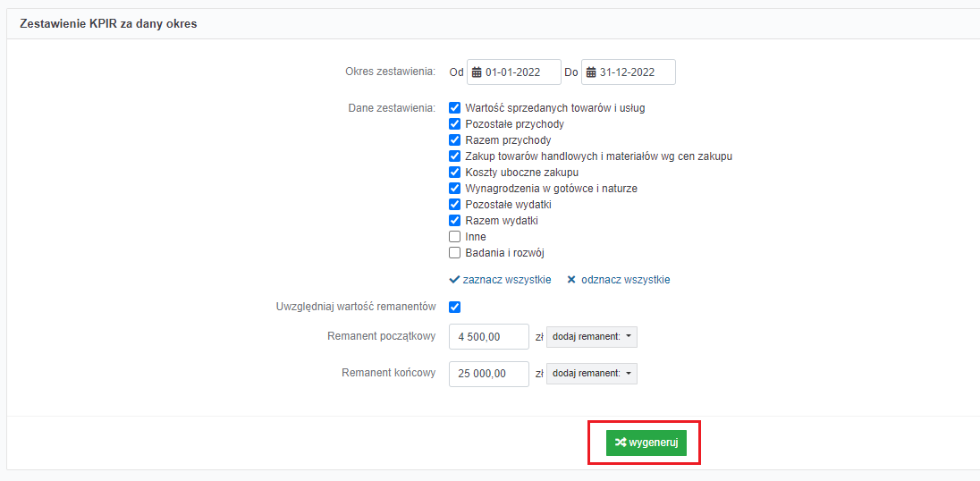Uncheck Wartość sprzedanych towarów i usług
The height and width of the screenshot is (481, 980).
(455, 107)
